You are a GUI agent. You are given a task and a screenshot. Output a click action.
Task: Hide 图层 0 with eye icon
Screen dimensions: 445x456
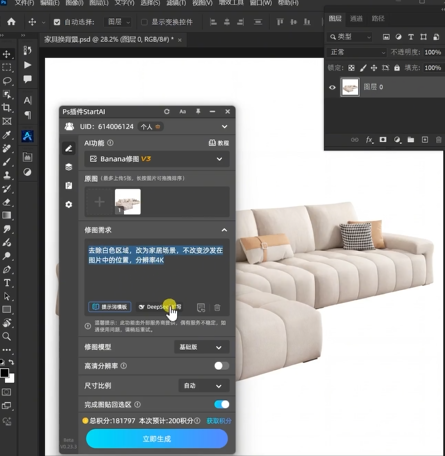point(332,87)
